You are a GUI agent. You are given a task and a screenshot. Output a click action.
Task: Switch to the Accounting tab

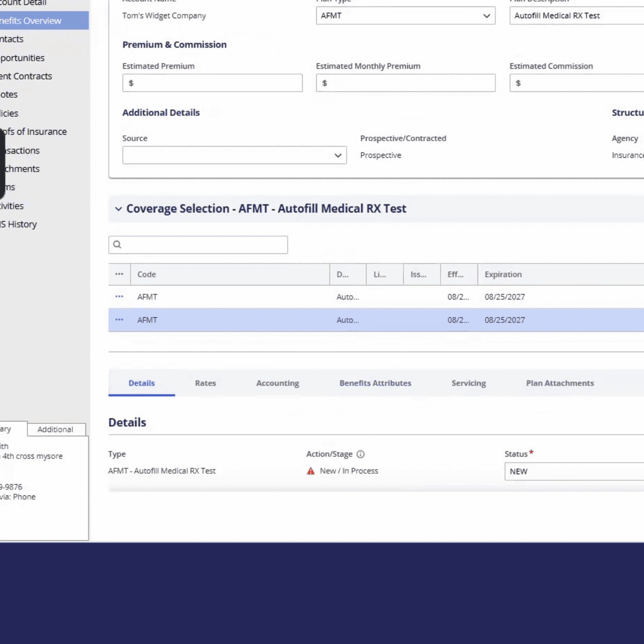pyautogui.click(x=277, y=383)
